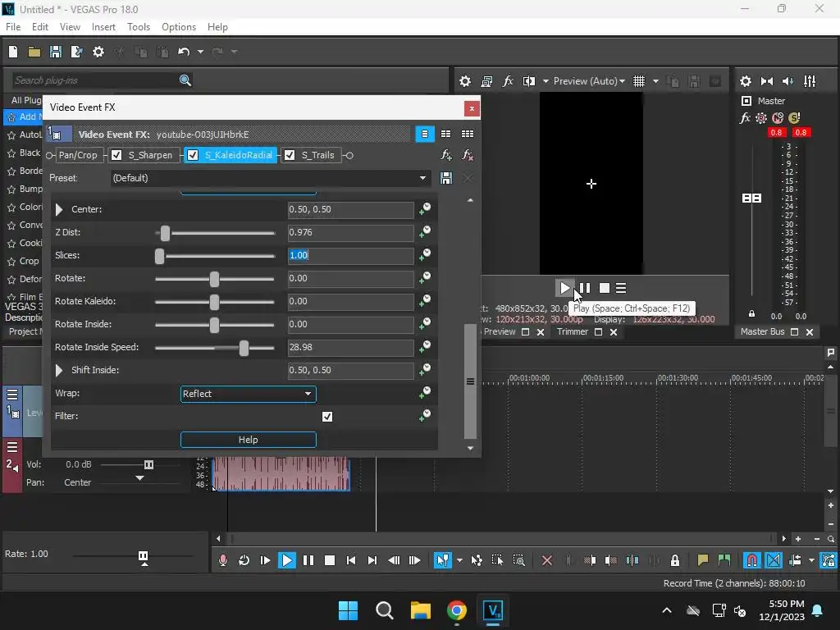The height and width of the screenshot is (630, 840).
Task: Switch to three-column parameter view
Action: coord(467,134)
